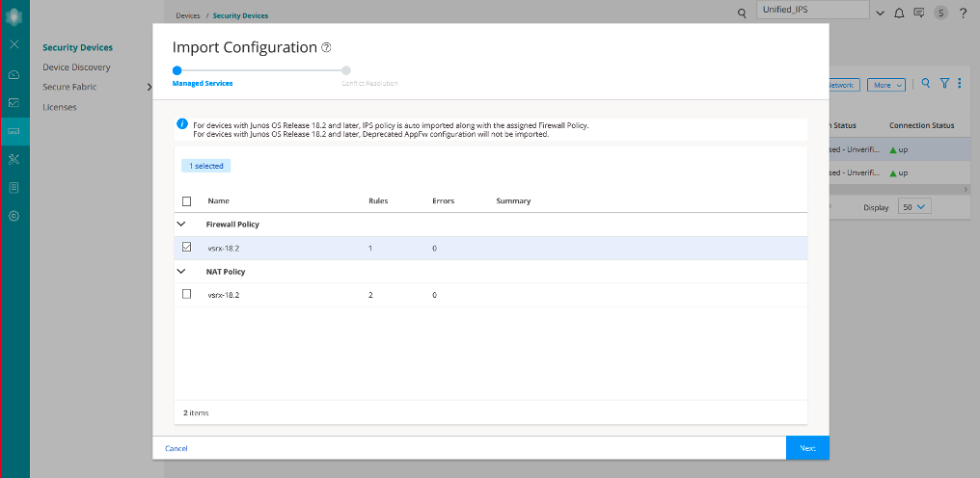This screenshot has width=980, height=478.
Task: Open the Import Configuration help icon
Action: tap(326, 47)
